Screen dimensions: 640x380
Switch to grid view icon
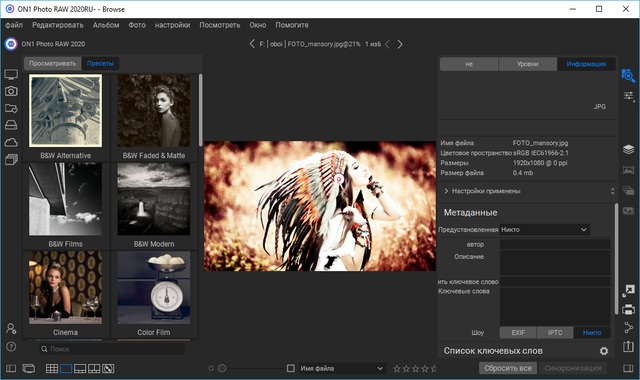point(52,369)
